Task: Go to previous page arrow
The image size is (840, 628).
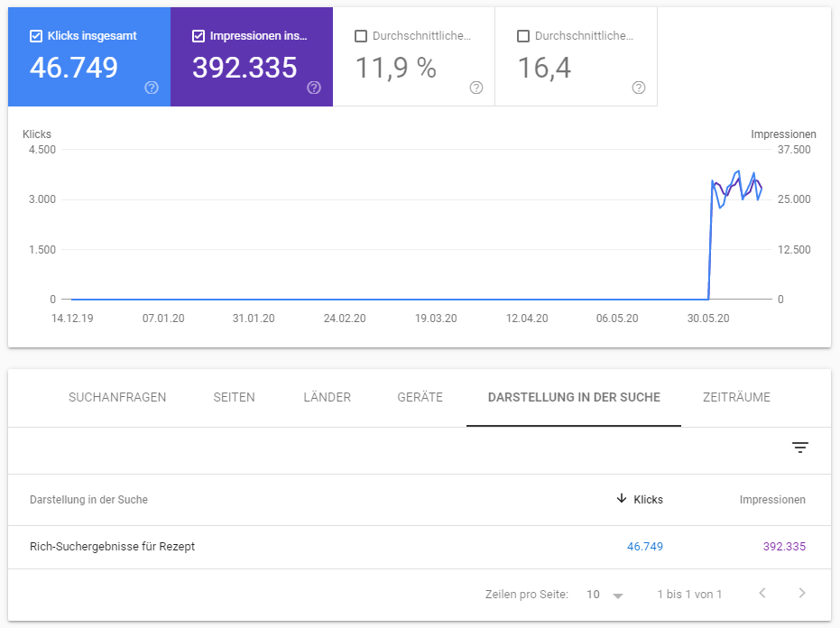Action: point(762,594)
